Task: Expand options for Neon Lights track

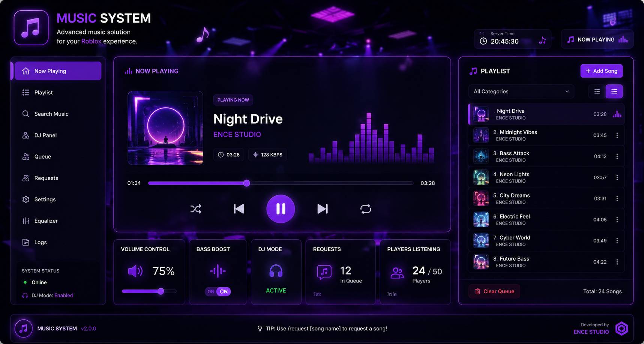Action: [617, 177]
